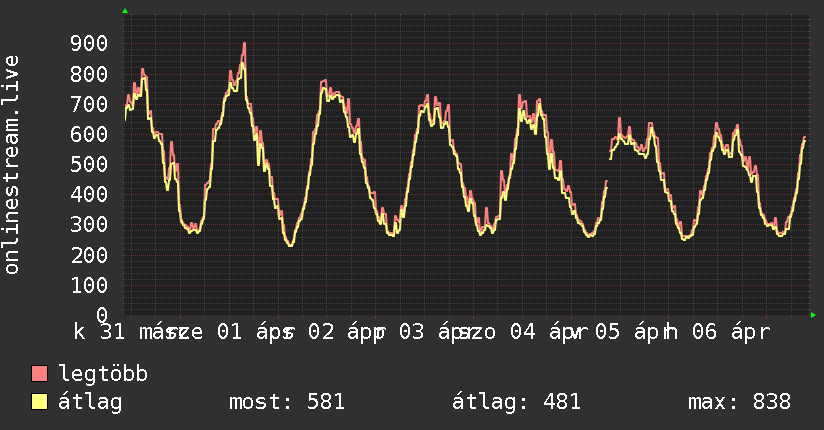Click the y-axis label 800

point(89,74)
